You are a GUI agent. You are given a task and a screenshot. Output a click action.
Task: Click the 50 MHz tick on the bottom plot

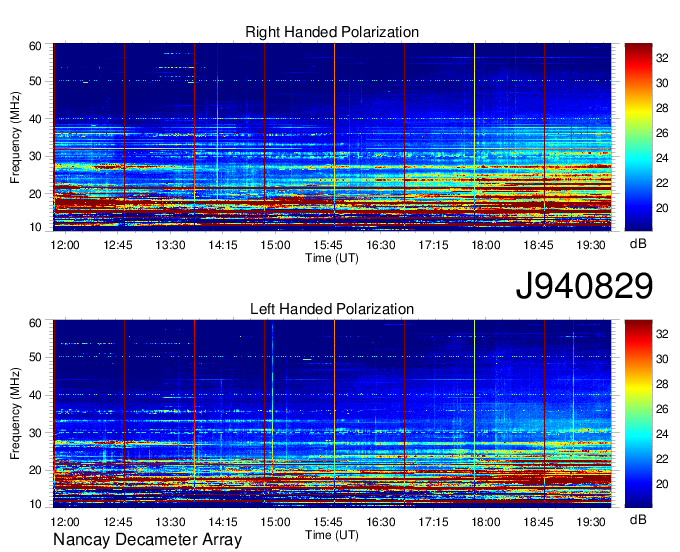coord(35,357)
